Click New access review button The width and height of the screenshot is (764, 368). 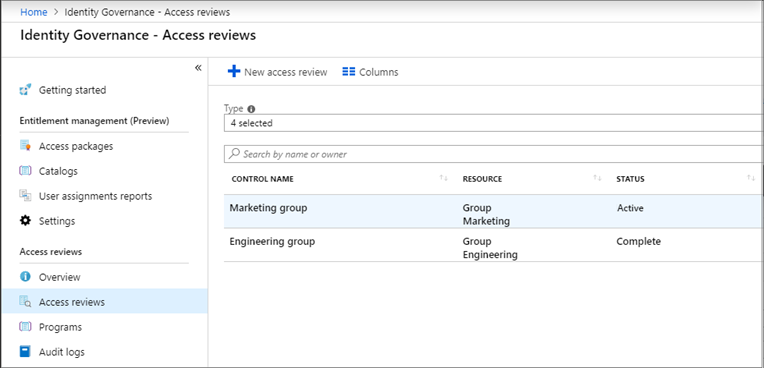pyautogui.click(x=278, y=72)
